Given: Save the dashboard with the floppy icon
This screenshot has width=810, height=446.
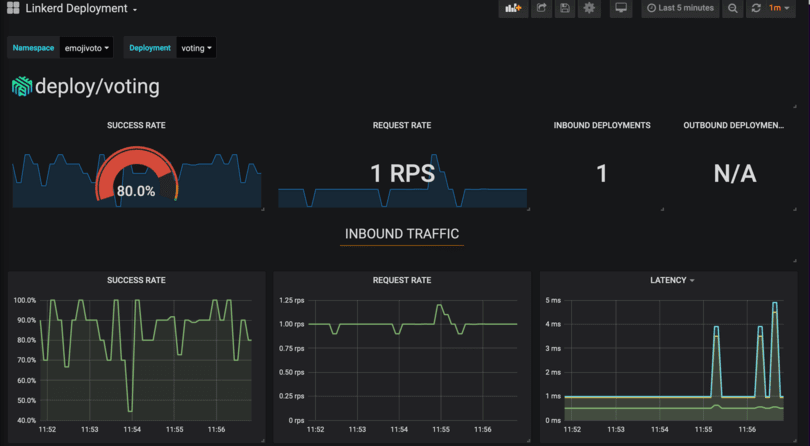Looking at the screenshot, I should (x=565, y=8).
